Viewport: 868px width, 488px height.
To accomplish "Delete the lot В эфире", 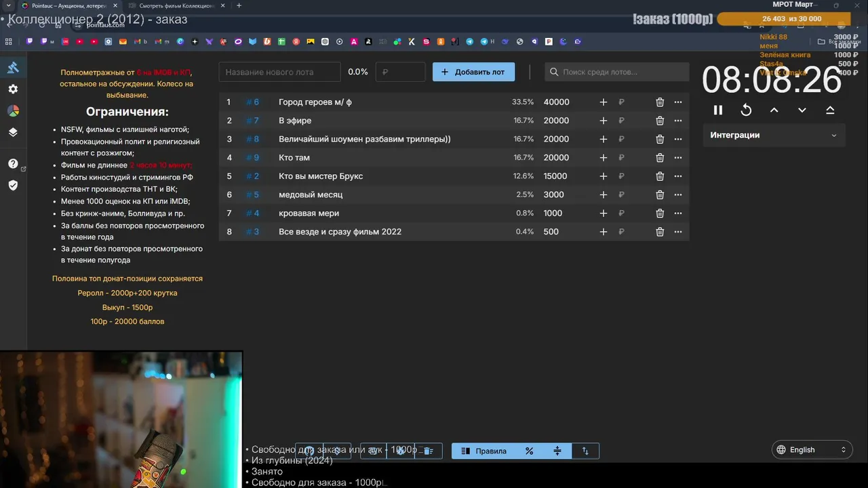I will pyautogui.click(x=660, y=121).
